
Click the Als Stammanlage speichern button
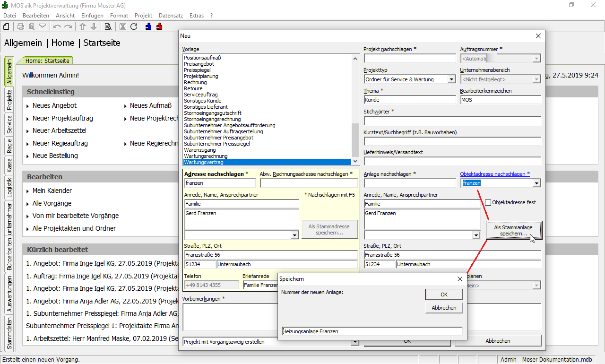513,231
